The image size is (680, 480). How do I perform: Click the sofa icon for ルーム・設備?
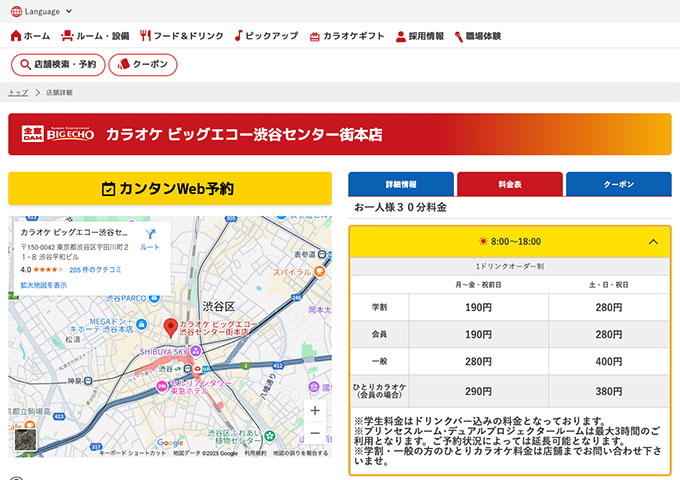click(x=67, y=36)
